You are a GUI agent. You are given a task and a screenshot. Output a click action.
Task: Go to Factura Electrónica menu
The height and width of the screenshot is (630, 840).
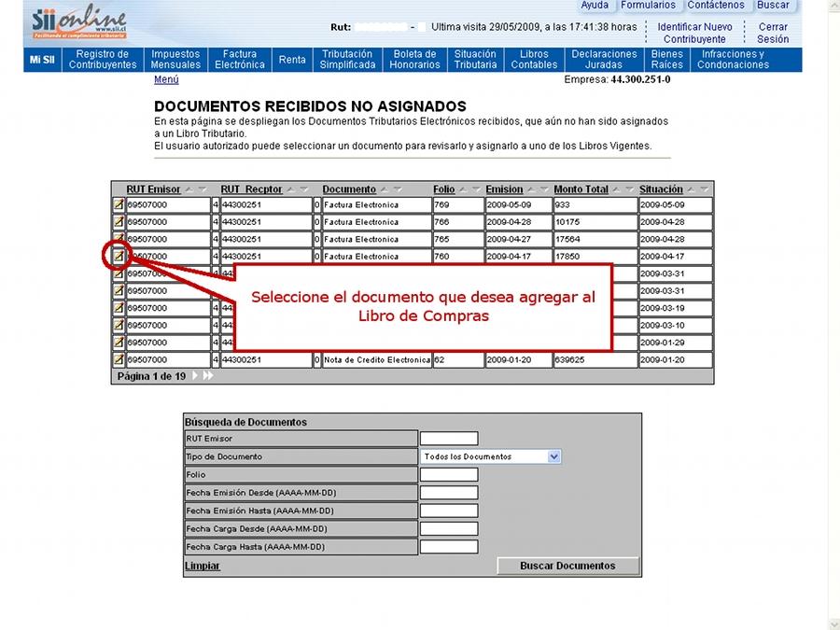coord(240,60)
